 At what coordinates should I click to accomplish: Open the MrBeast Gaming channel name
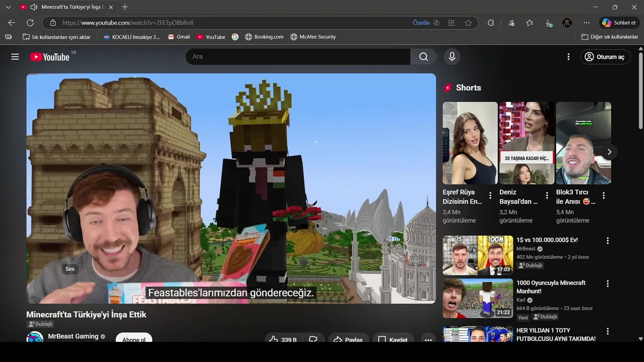(x=73, y=336)
